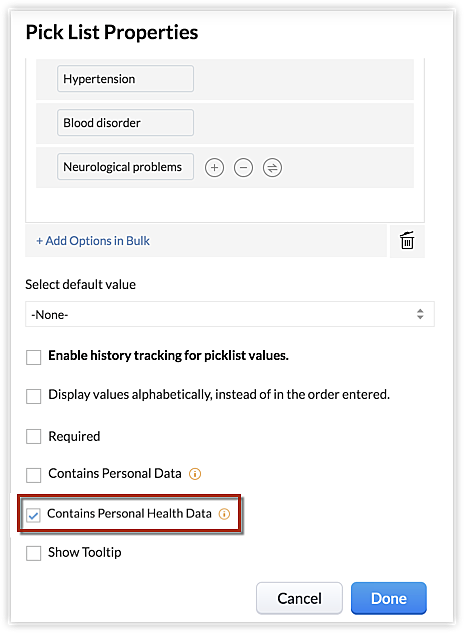The height and width of the screenshot is (633, 464).
Task: Edit the Blood disorder option field
Action: [x=125, y=123]
